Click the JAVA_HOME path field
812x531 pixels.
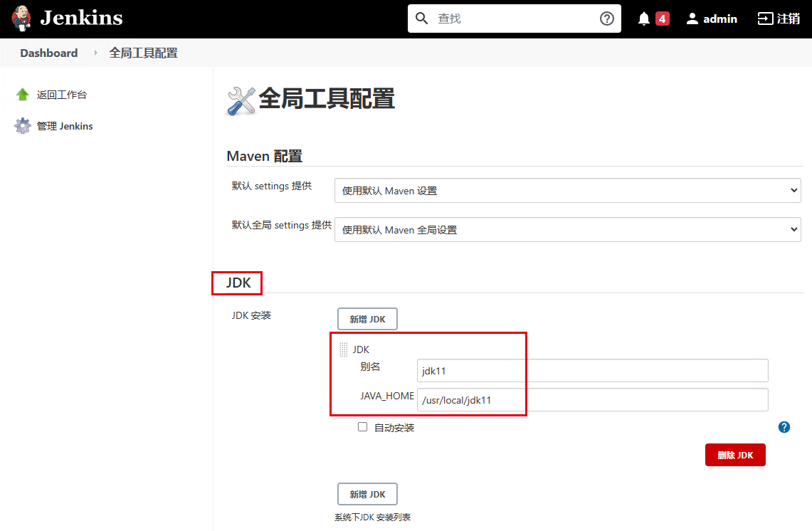point(592,399)
